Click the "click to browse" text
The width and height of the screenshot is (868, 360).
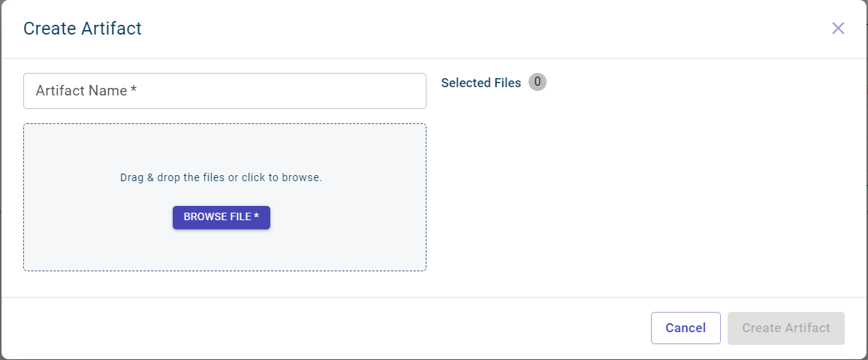click(282, 178)
